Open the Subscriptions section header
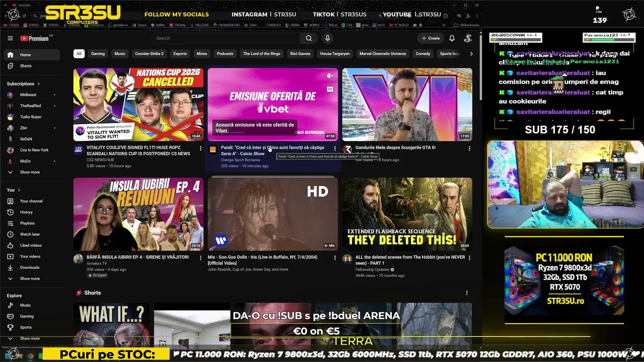 click(23, 83)
